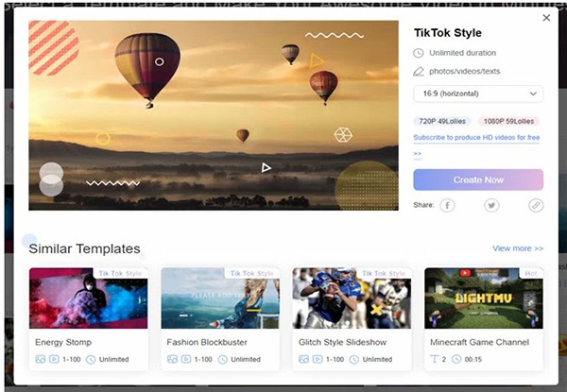
Task: Click the Tik Tok Style tag on Fashion Blockbuster
Action: 252,273
